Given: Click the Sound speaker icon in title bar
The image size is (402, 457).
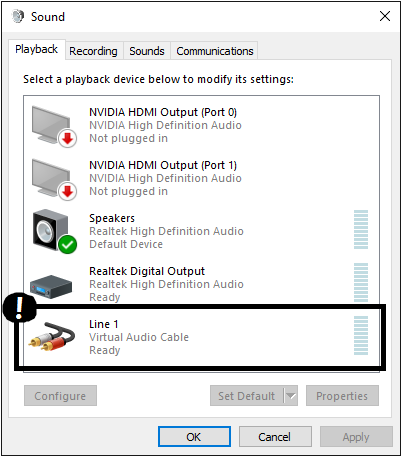Looking at the screenshot, I should coord(18,16).
